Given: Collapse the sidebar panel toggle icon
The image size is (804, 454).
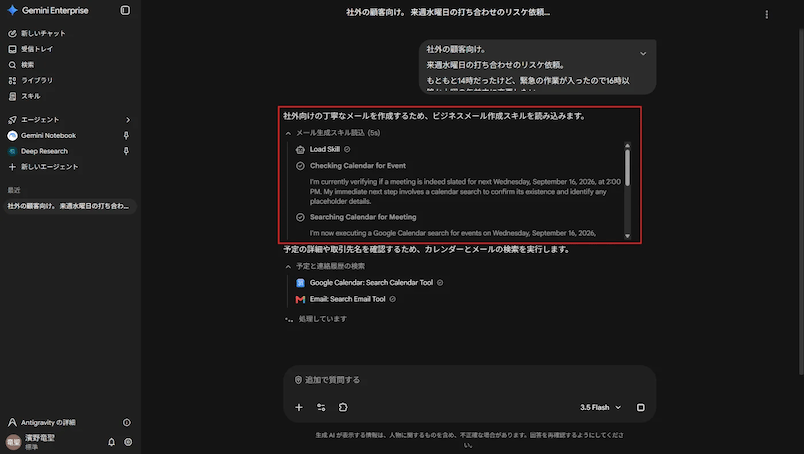Looking at the screenshot, I should (125, 10).
